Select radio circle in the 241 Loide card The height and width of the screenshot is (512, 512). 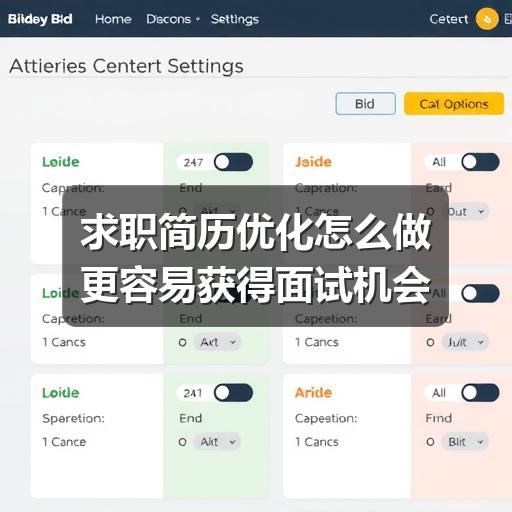coord(182,442)
